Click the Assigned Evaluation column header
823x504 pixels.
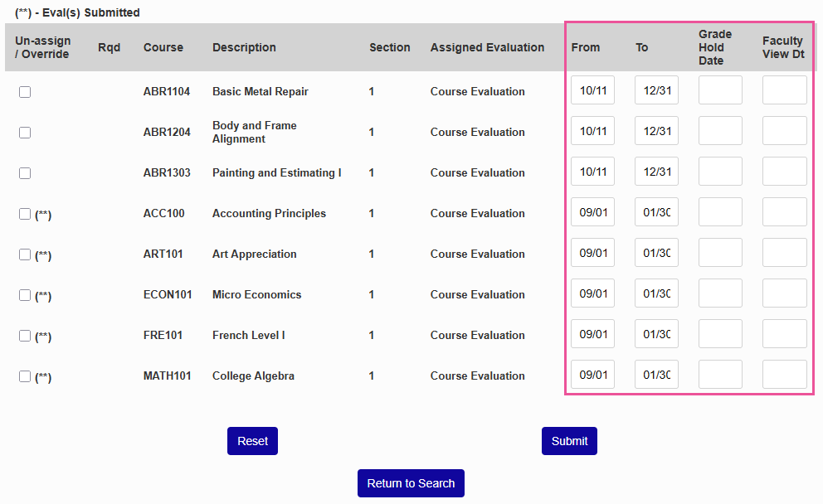click(487, 47)
